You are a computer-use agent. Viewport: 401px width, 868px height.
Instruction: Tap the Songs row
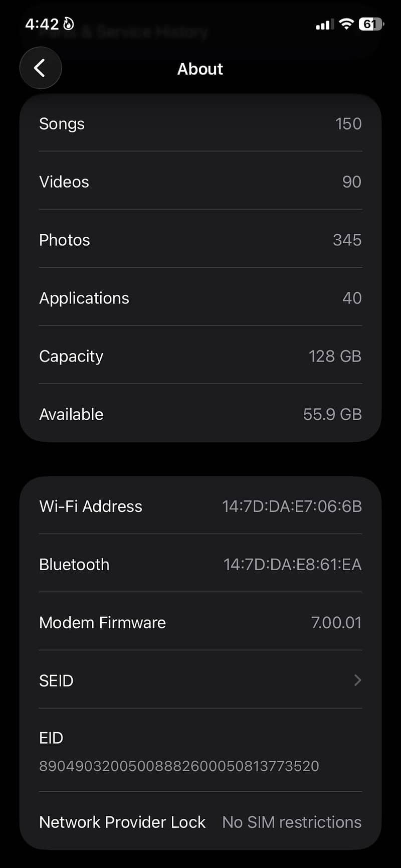(200, 124)
